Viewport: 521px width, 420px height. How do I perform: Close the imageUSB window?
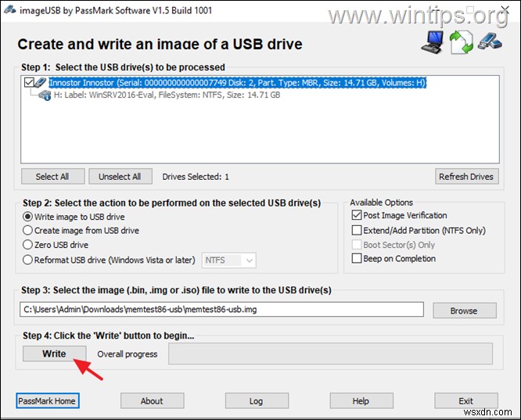click(x=505, y=10)
